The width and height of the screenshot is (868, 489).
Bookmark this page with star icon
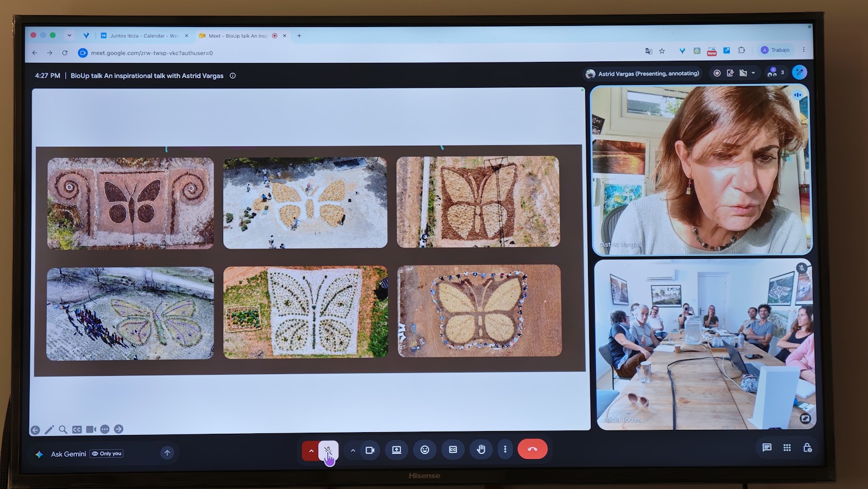click(662, 51)
